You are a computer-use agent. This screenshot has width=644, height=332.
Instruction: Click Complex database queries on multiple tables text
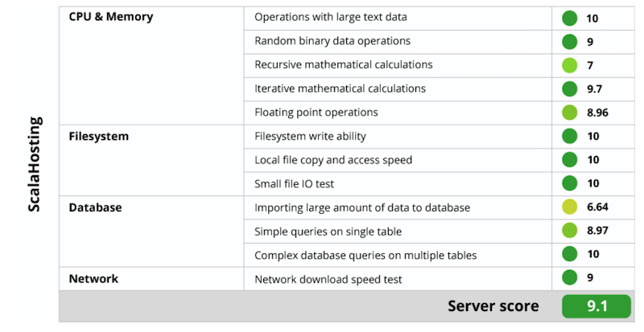point(365,255)
